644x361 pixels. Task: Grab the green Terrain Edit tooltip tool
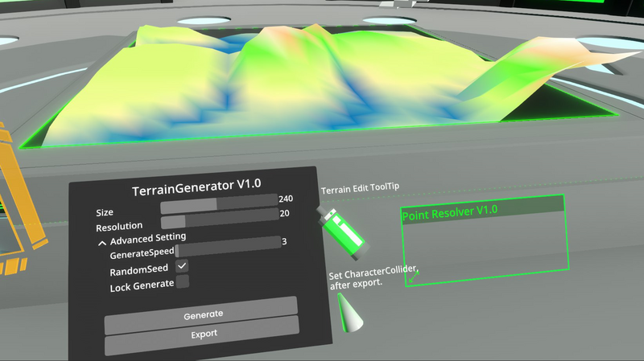(x=343, y=233)
